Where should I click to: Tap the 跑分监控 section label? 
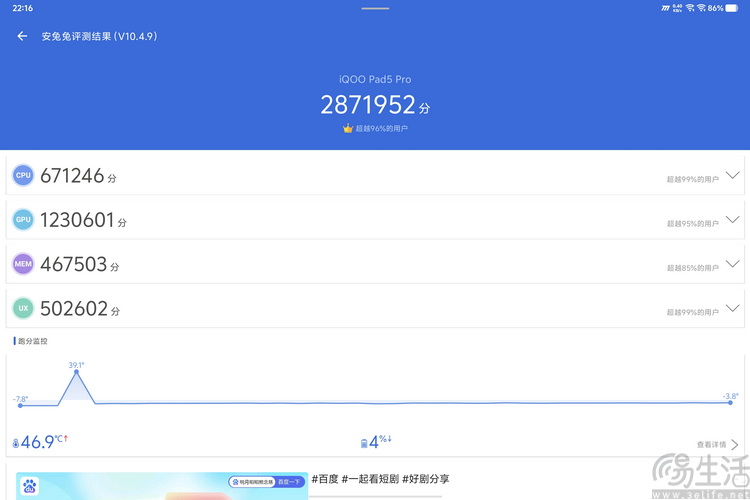(33, 341)
